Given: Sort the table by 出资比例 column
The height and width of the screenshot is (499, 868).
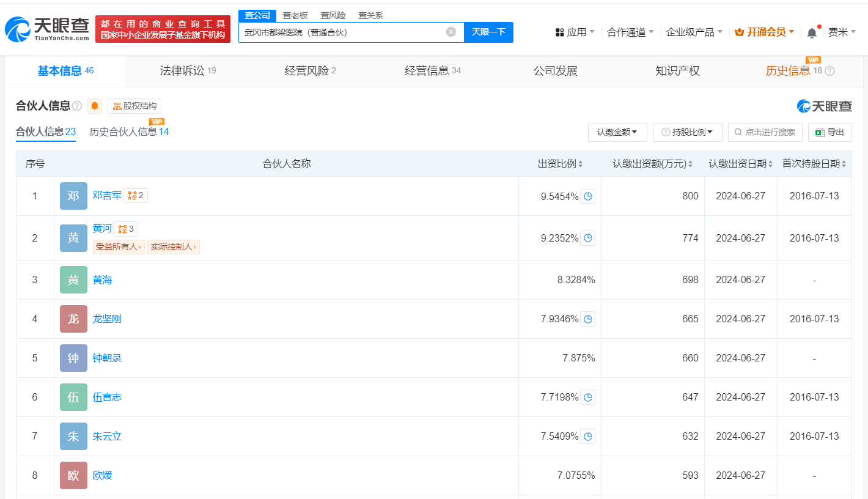Looking at the screenshot, I should 560,164.
